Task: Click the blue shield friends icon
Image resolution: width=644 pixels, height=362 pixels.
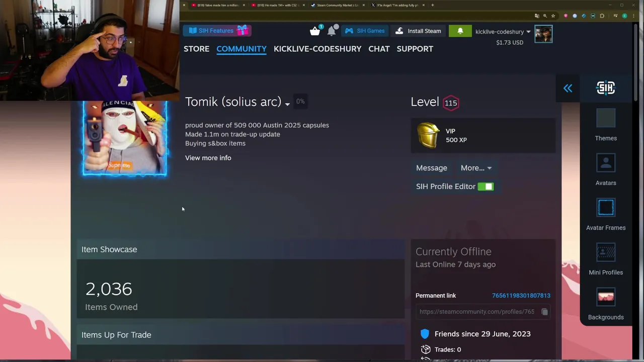Action: 425,334
